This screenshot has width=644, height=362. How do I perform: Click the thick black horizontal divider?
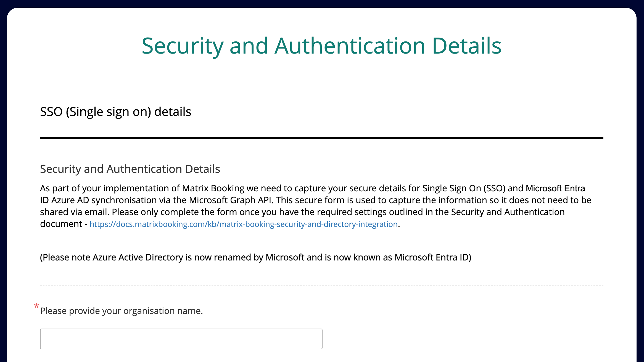321,138
